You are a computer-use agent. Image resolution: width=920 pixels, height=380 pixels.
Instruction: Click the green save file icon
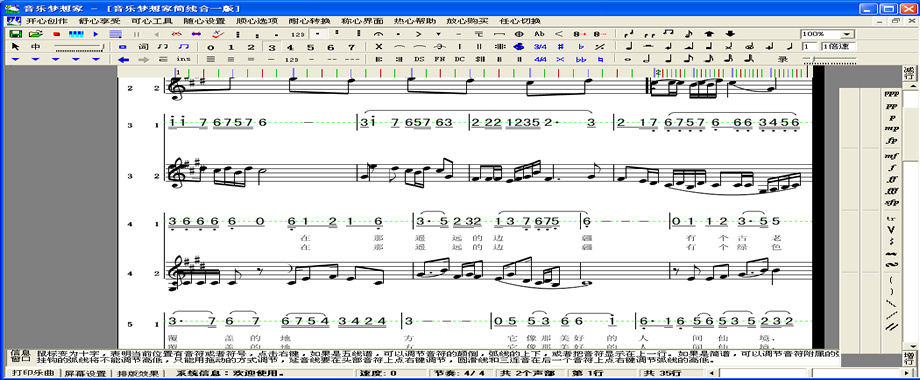[15, 35]
